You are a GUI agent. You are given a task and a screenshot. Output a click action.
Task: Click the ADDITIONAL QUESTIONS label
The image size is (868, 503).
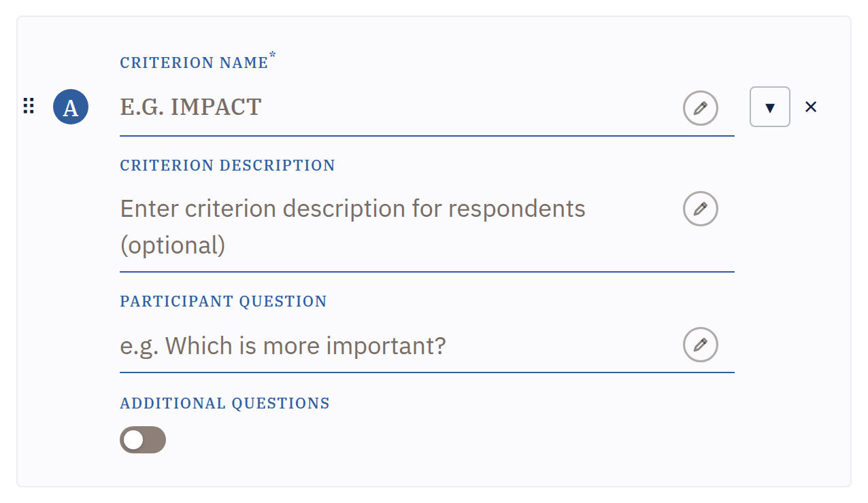[224, 403]
